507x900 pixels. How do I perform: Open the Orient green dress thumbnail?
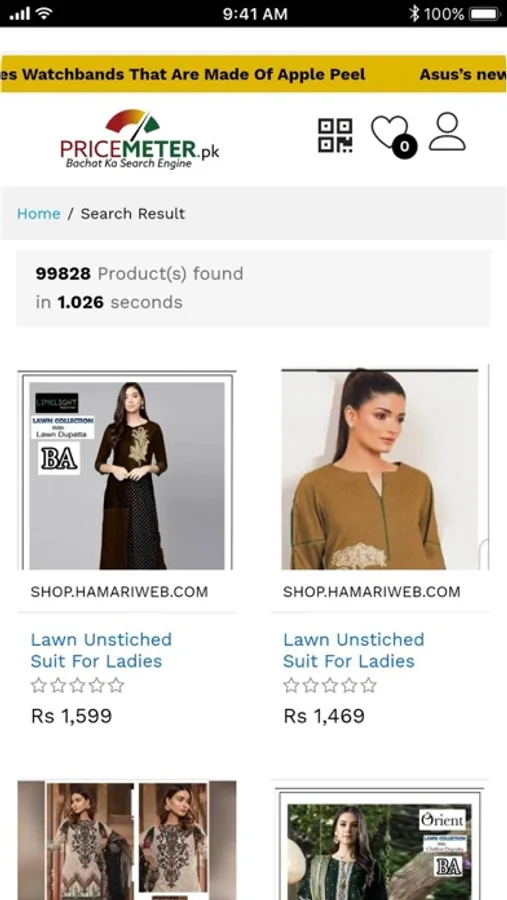click(x=380, y=844)
